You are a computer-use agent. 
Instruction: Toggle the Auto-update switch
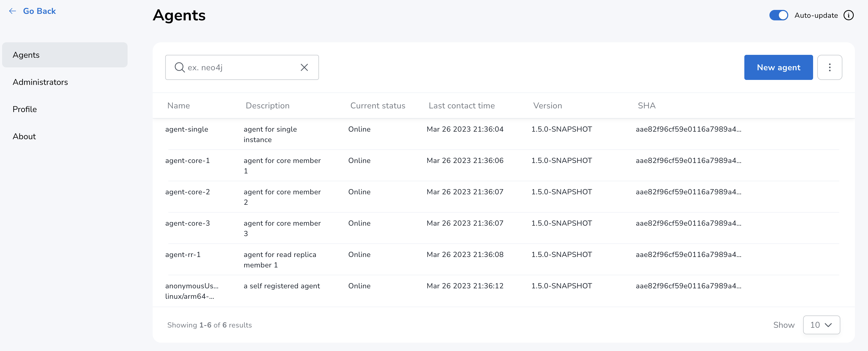(778, 15)
